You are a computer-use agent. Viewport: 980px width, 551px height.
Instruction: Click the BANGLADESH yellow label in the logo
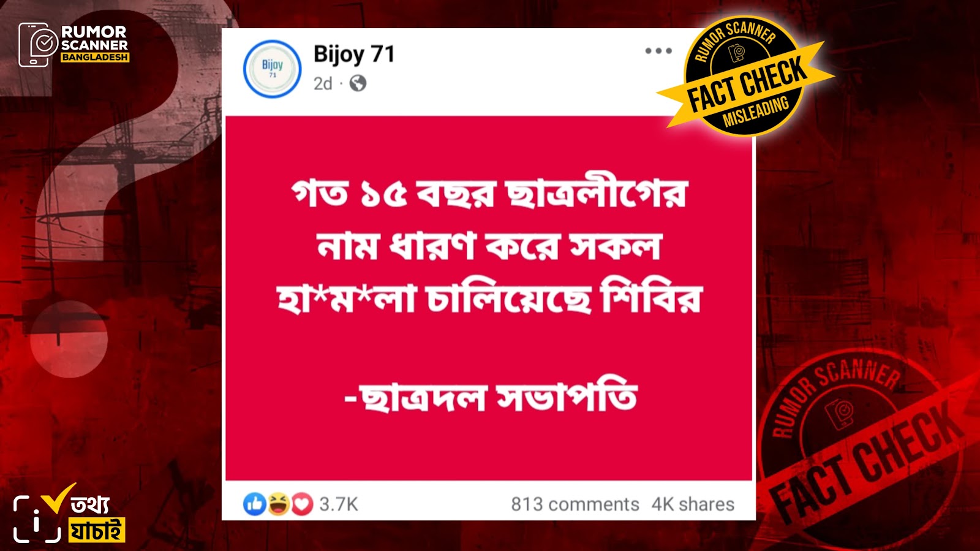point(95,57)
